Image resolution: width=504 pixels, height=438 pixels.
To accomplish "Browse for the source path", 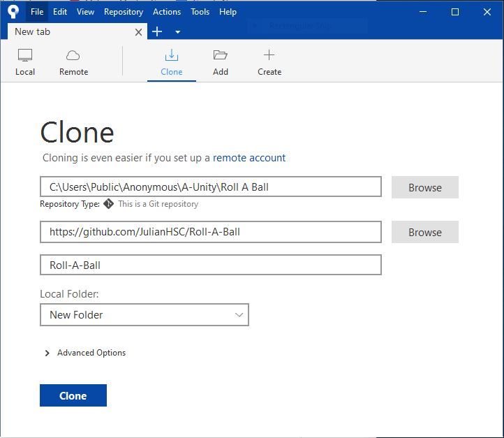I will click(x=425, y=187).
